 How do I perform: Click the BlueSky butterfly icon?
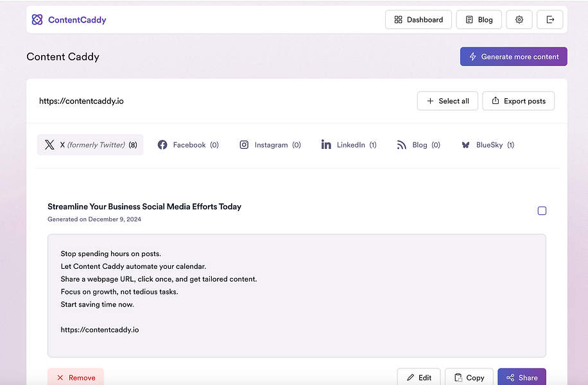point(465,144)
